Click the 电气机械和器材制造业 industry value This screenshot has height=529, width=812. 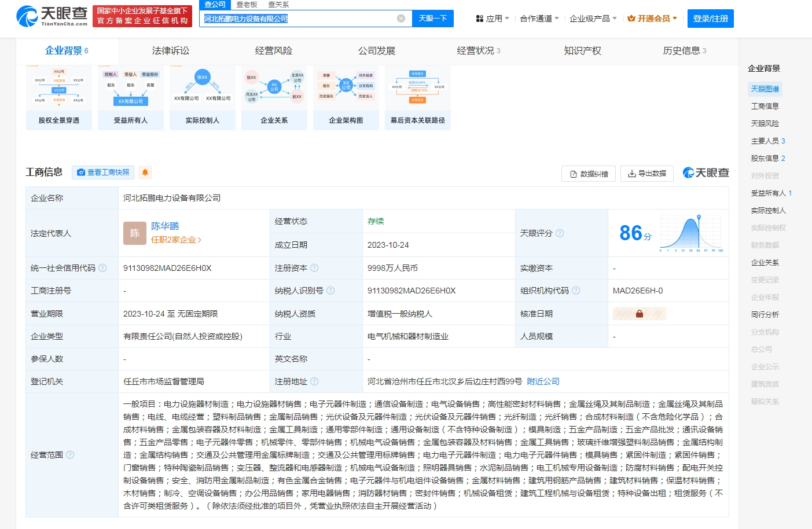(408, 336)
